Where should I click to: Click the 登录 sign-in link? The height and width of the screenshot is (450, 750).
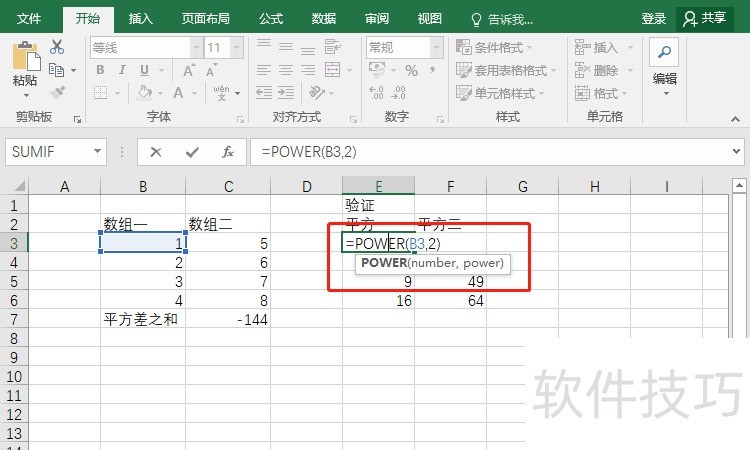coord(654,19)
